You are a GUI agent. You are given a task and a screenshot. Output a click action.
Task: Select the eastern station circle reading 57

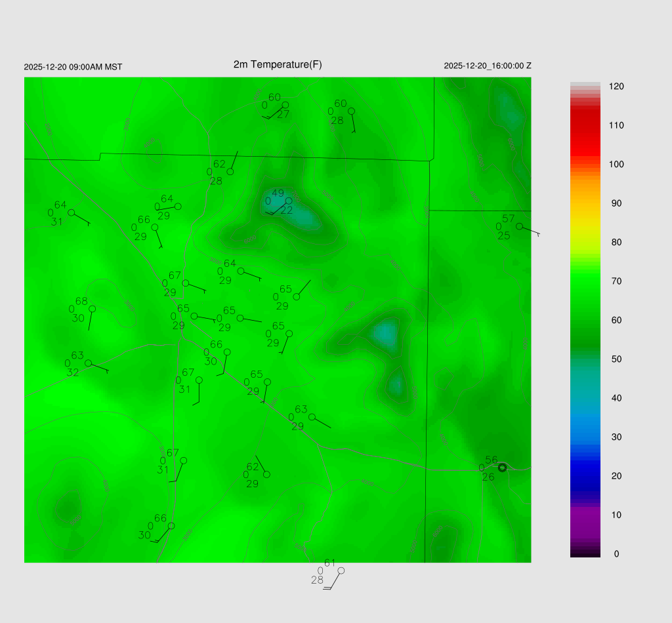[519, 226]
